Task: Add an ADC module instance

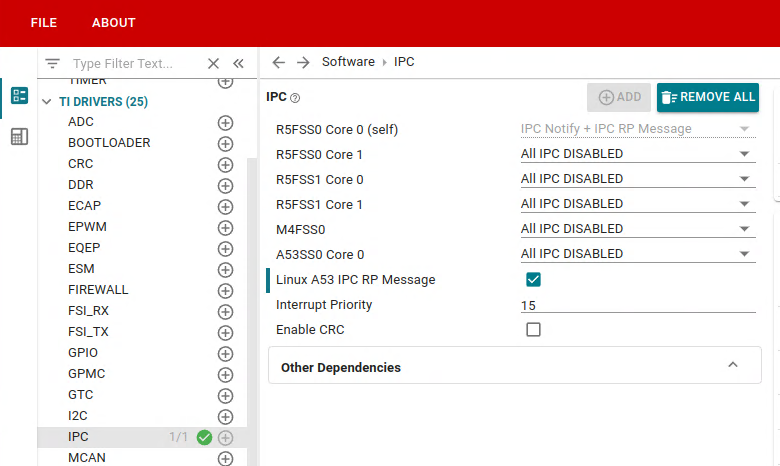Action: click(225, 123)
